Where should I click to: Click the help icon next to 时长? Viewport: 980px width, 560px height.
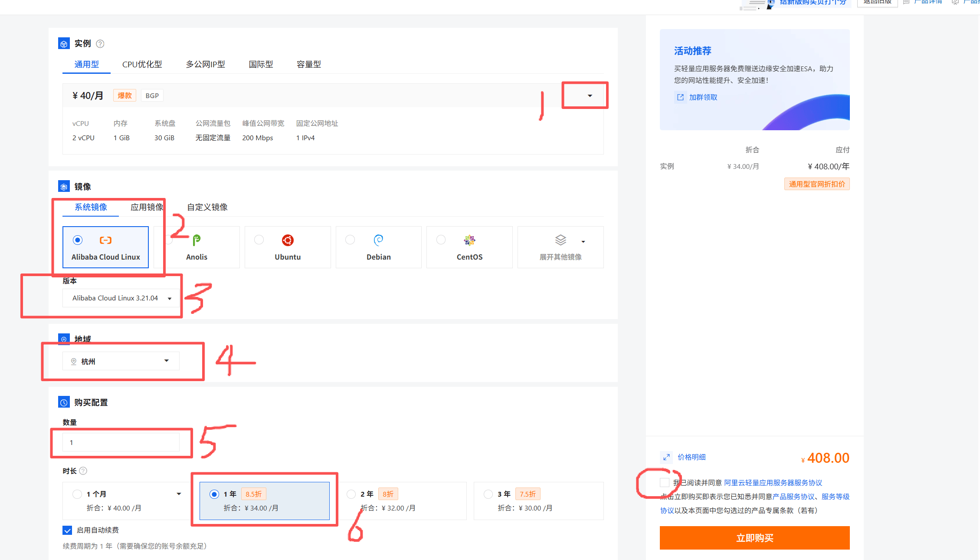(x=83, y=471)
